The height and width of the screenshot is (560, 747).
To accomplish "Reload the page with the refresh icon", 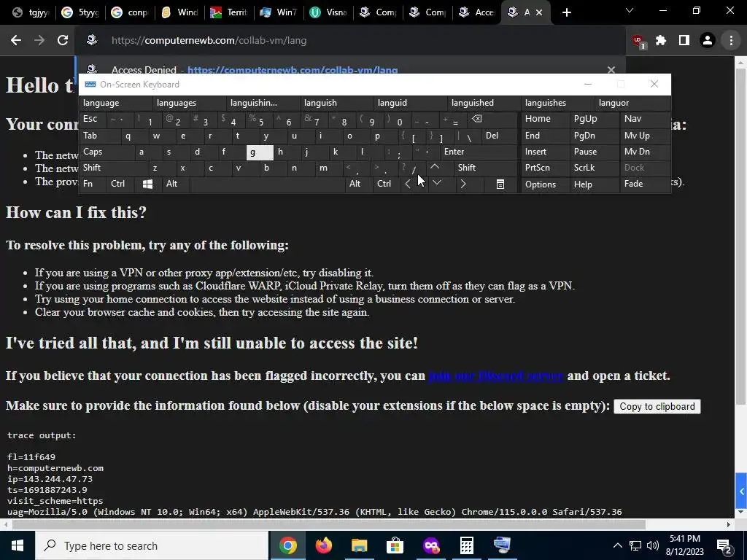I will 63,41.
